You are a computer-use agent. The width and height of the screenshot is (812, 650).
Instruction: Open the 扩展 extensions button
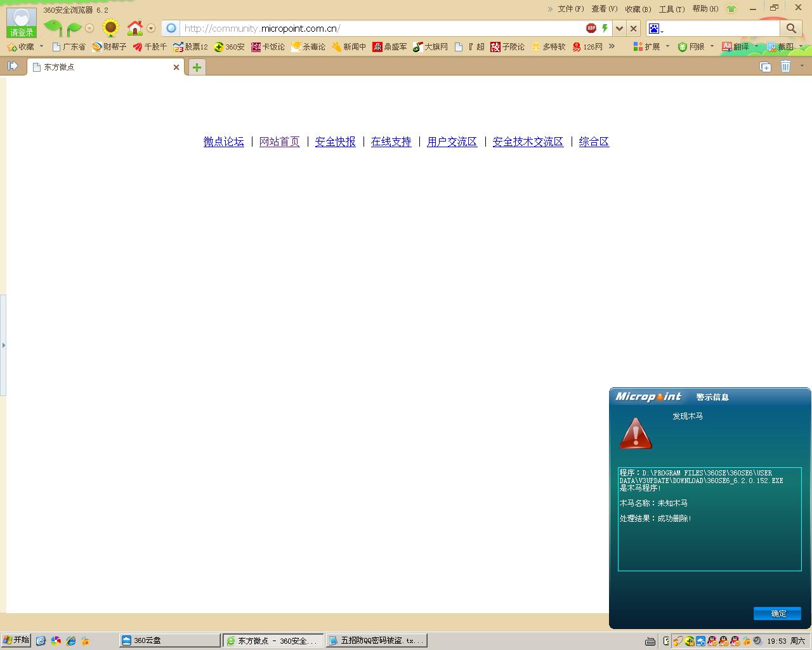646,47
